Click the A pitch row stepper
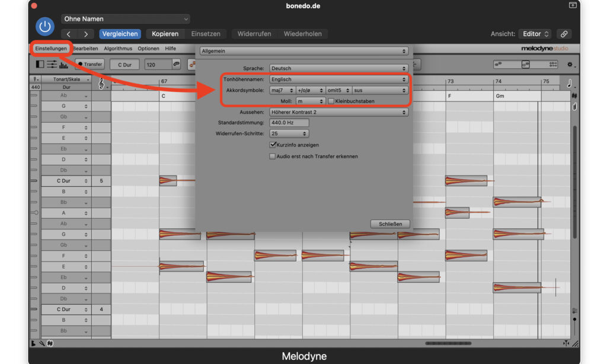The height and width of the screenshot is (364, 607). pyautogui.click(x=86, y=213)
